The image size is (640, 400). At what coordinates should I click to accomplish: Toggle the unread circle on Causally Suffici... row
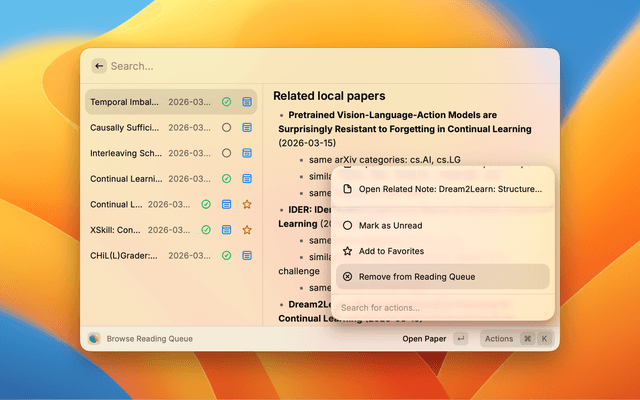pyautogui.click(x=227, y=128)
